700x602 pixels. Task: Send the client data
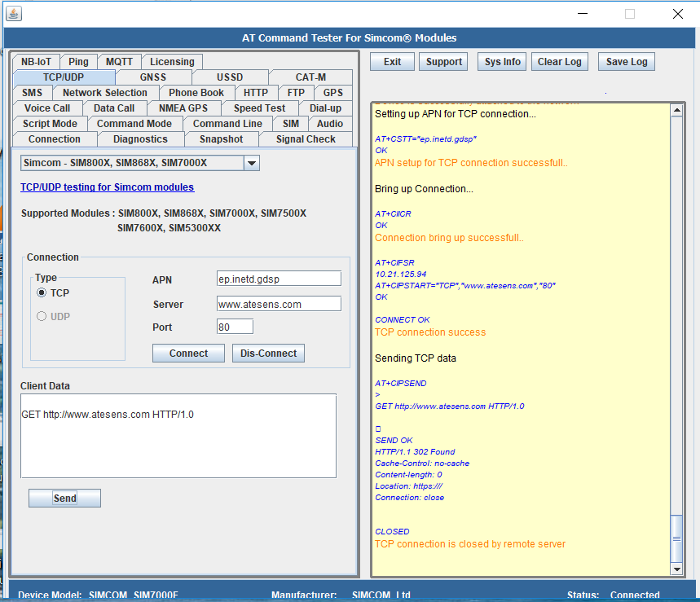point(64,498)
